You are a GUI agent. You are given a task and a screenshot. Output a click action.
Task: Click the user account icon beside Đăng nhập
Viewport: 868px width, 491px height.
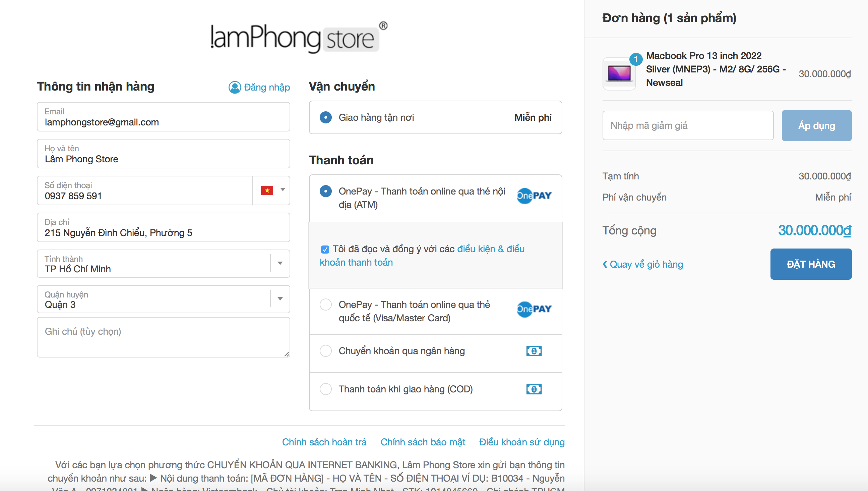pos(235,87)
